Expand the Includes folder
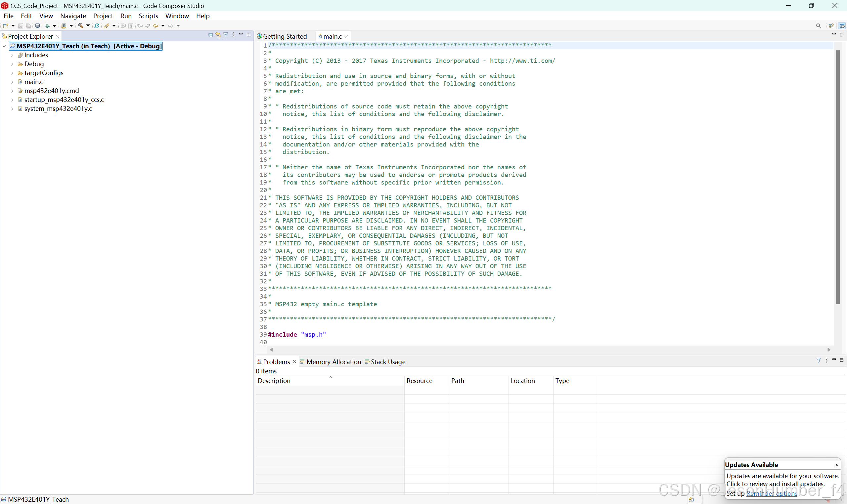847x504 pixels. tap(12, 55)
